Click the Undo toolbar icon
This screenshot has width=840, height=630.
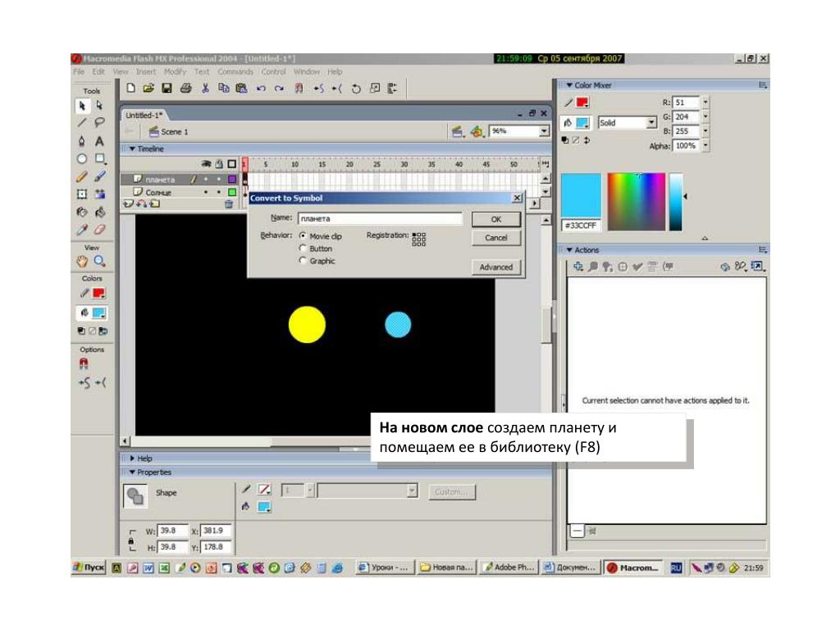coord(261,89)
